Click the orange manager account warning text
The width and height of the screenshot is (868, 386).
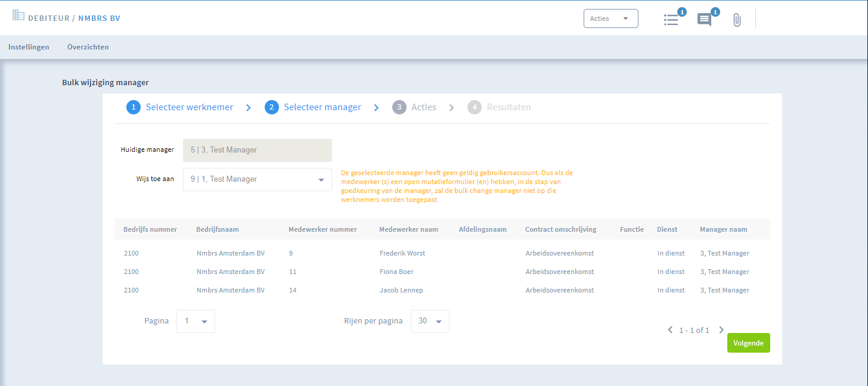click(x=457, y=186)
